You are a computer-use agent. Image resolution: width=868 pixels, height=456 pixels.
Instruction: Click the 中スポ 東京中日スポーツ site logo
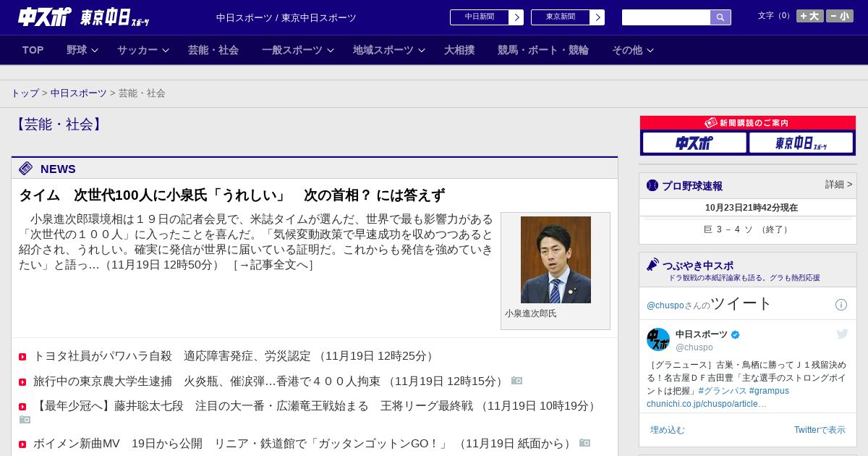pyautogui.click(x=84, y=17)
